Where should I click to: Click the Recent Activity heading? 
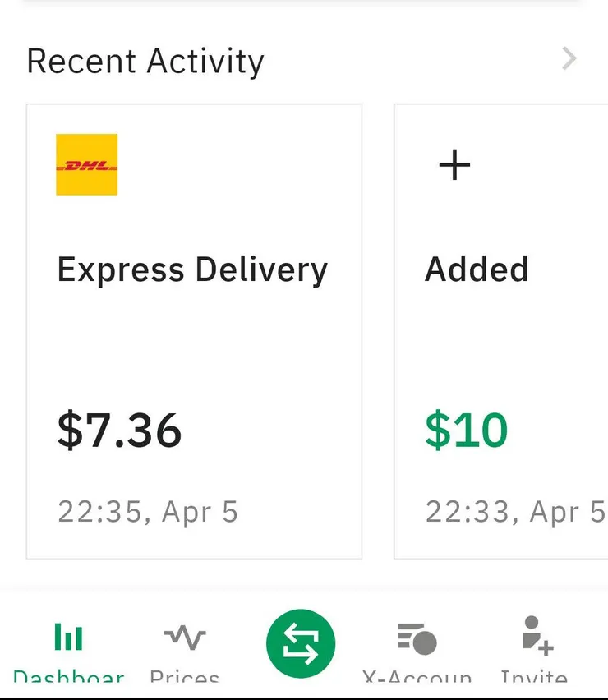pyautogui.click(x=145, y=62)
